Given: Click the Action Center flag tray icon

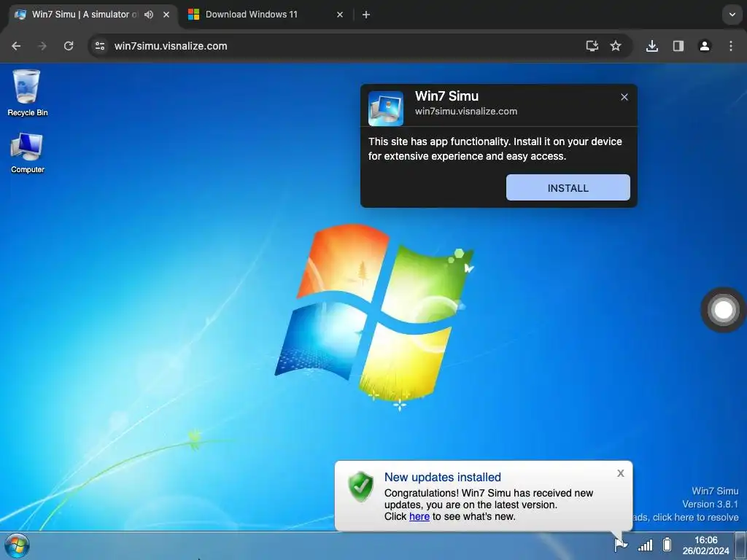Looking at the screenshot, I should [x=620, y=544].
